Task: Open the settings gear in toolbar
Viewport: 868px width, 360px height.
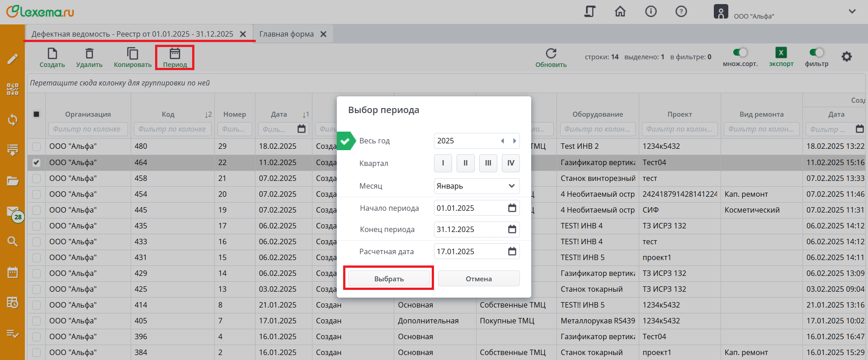Action: pyautogui.click(x=846, y=57)
